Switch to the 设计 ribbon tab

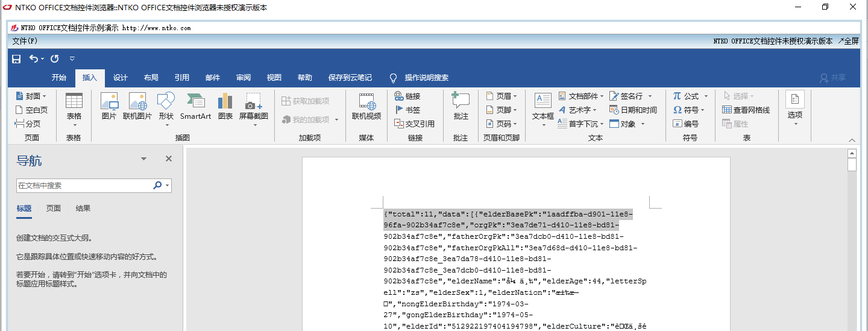click(x=121, y=78)
